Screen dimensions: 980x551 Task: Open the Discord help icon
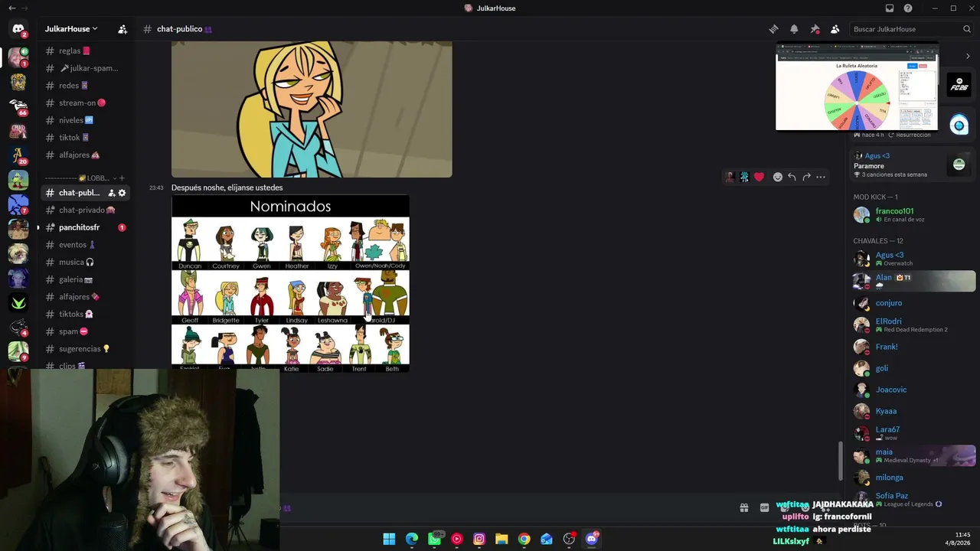click(x=908, y=8)
